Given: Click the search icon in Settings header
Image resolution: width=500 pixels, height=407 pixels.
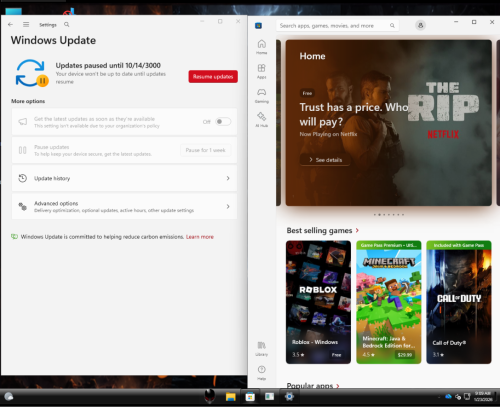Looking at the screenshot, I should pyautogui.click(x=67, y=24).
